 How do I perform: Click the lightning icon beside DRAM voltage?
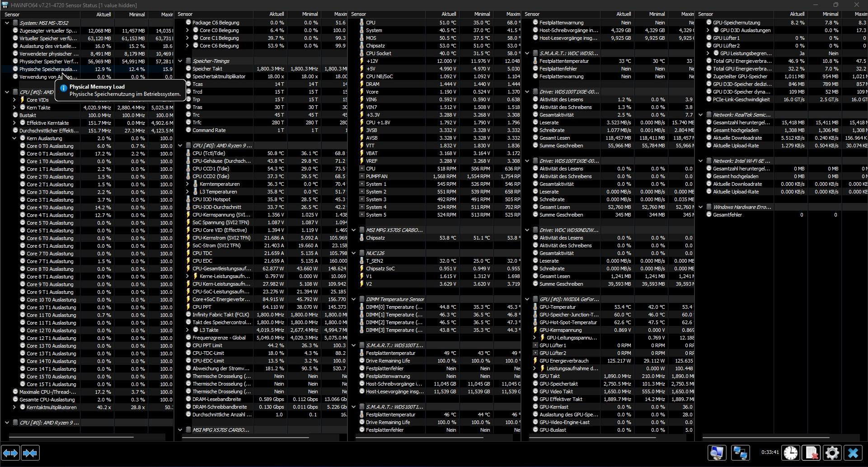[362, 84]
